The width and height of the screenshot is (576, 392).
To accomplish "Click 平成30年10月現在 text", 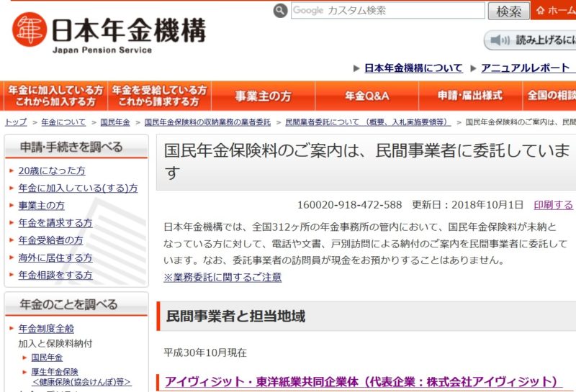I will coord(205,352).
